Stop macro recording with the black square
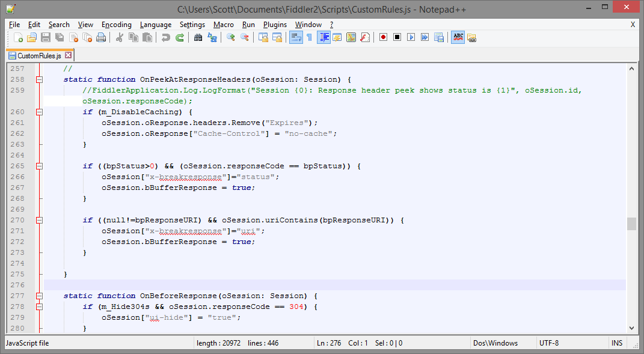 point(397,38)
